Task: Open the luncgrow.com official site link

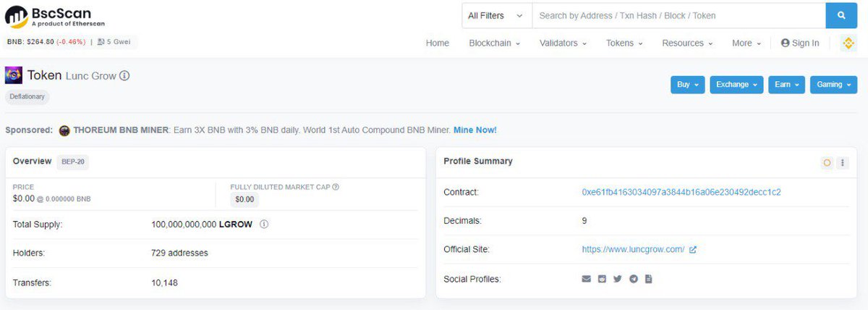Action: (x=633, y=250)
